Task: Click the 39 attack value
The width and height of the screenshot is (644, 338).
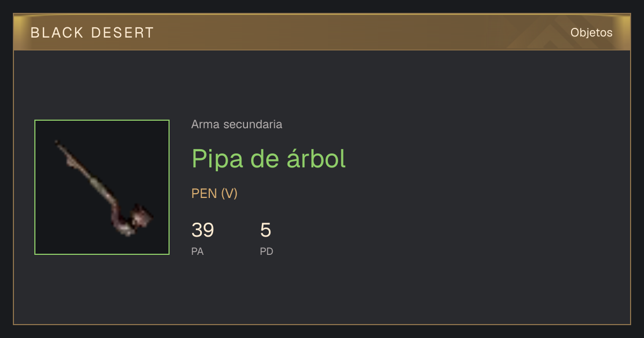Action: 203,230
